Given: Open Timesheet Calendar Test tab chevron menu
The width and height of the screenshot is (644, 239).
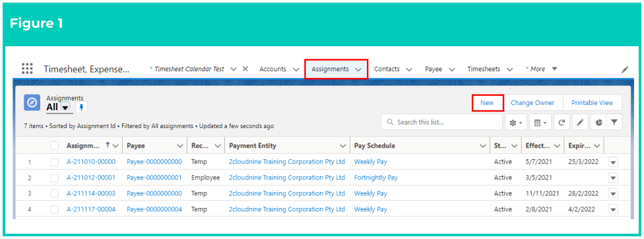Looking at the screenshot, I should [234, 69].
